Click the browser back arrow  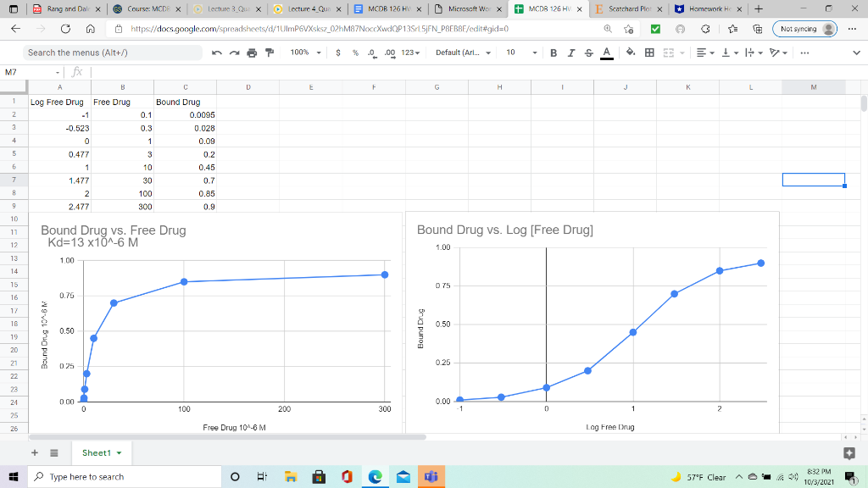coord(15,29)
